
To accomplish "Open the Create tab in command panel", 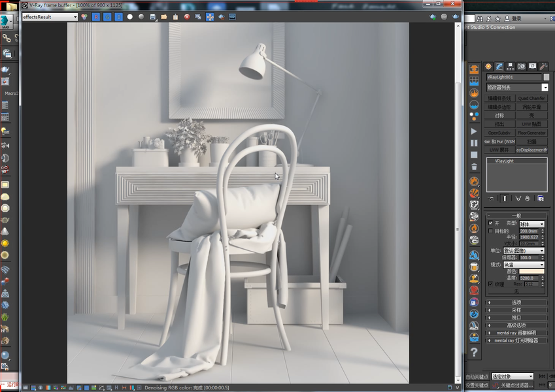I will 488,67.
